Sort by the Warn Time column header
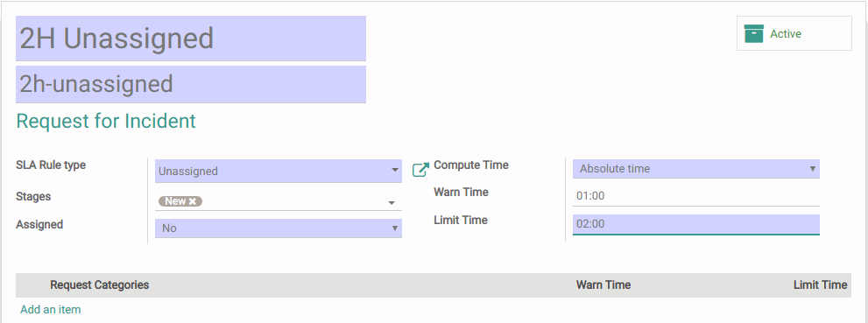The image size is (868, 323). click(x=603, y=284)
